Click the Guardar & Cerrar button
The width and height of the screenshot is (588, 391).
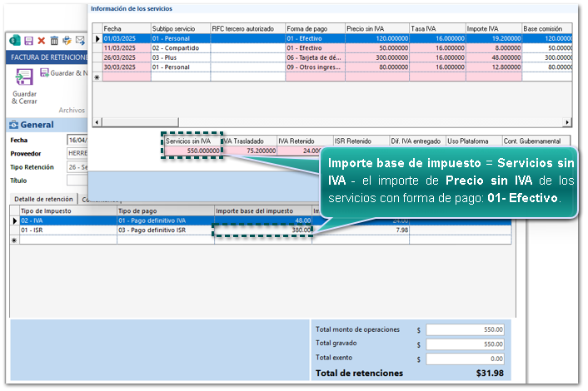(24, 87)
